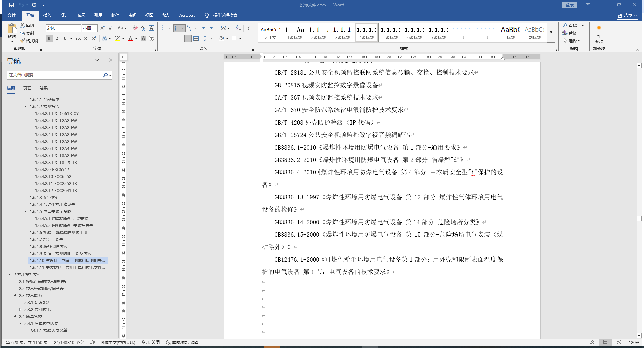Viewport: 644px width, 348px height.
Task: Switch to web layout view in status bar
Action: (x=619, y=342)
